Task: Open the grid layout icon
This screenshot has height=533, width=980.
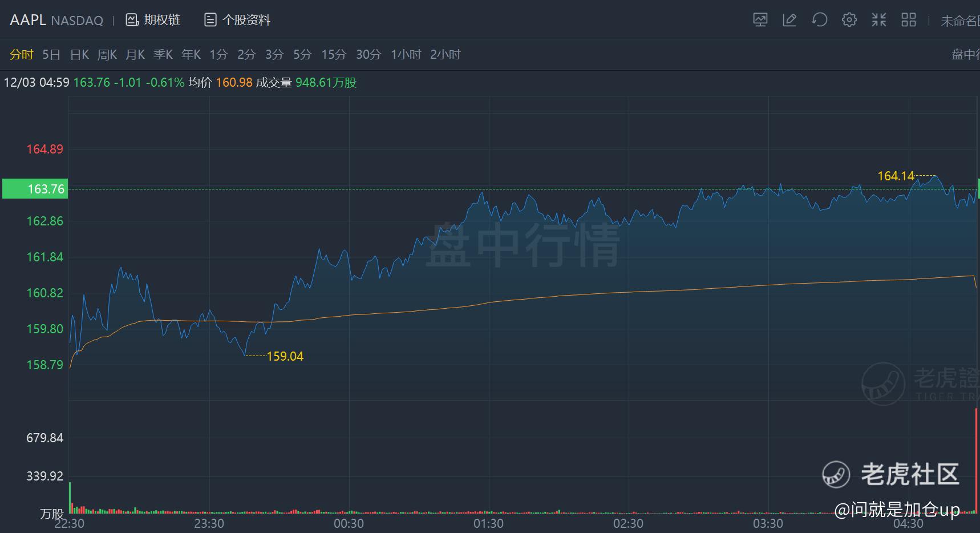Action: pos(908,20)
